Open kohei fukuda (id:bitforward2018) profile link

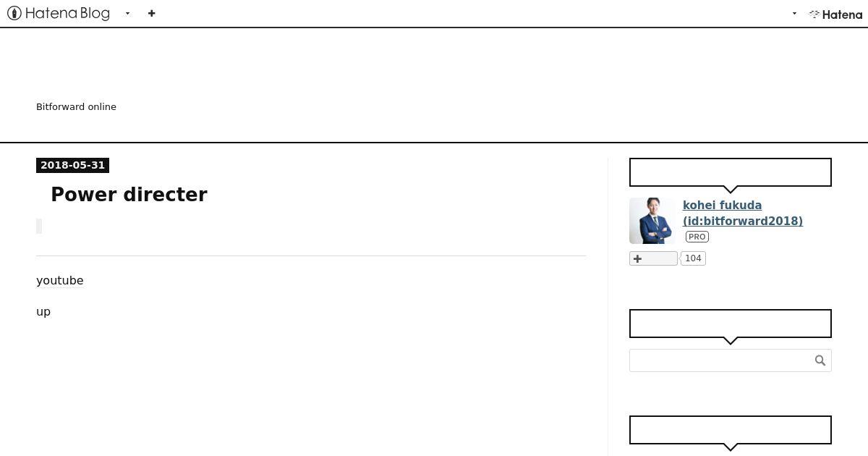pyautogui.click(x=743, y=213)
